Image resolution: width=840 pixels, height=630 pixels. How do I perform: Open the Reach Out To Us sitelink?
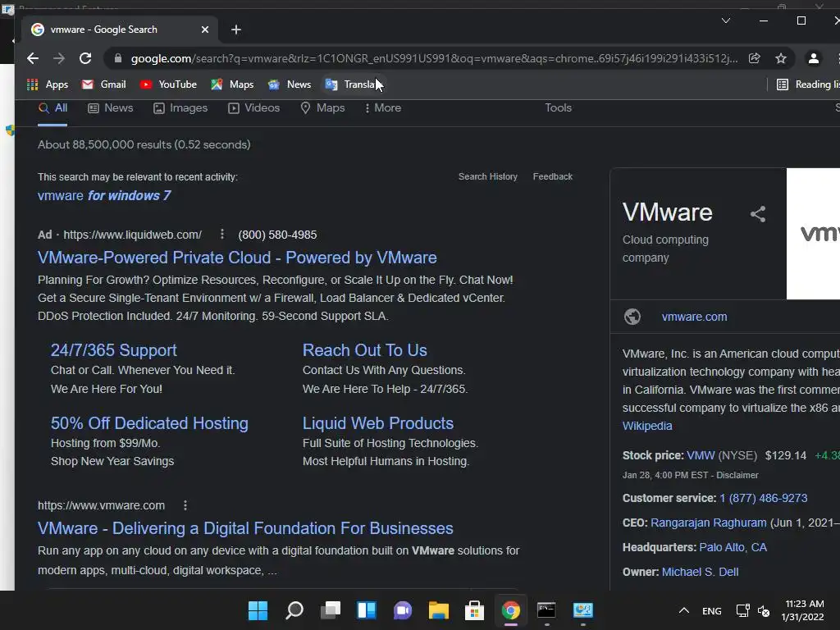(365, 350)
